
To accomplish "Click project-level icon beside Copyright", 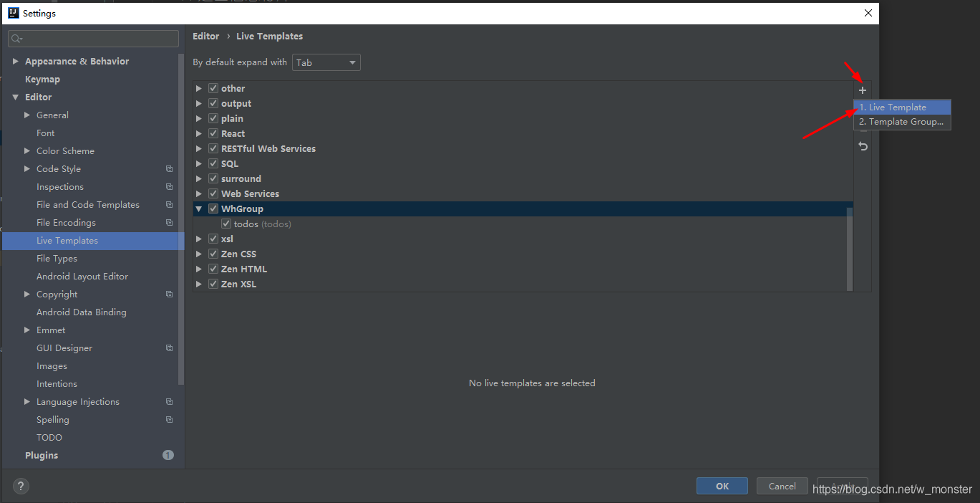I will (169, 294).
